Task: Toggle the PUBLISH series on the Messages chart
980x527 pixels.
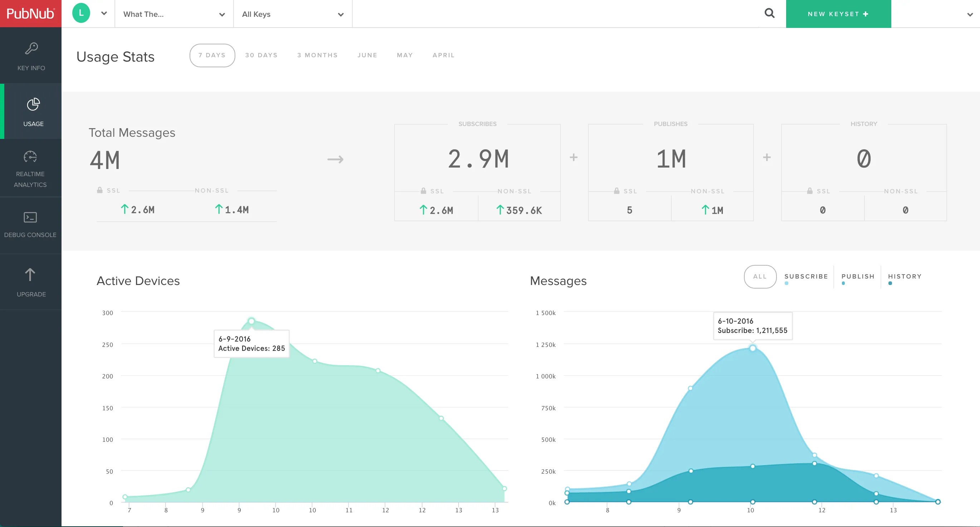Action: tap(858, 277)
